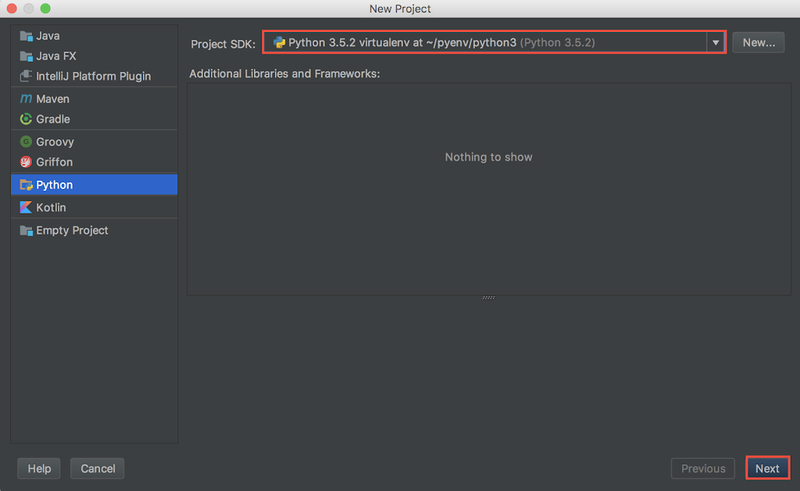
Task: Click the Java folder icon in sidebar
Action: [26, 36]
